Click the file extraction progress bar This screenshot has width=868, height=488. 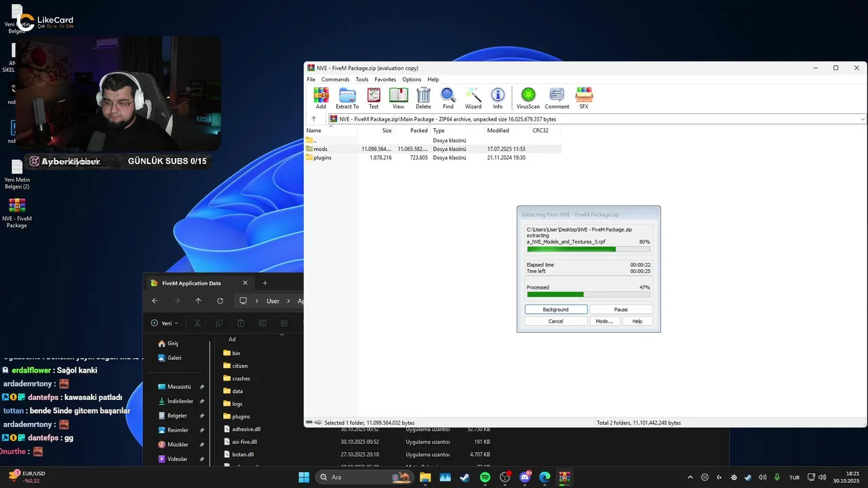[x=589, y=249]
